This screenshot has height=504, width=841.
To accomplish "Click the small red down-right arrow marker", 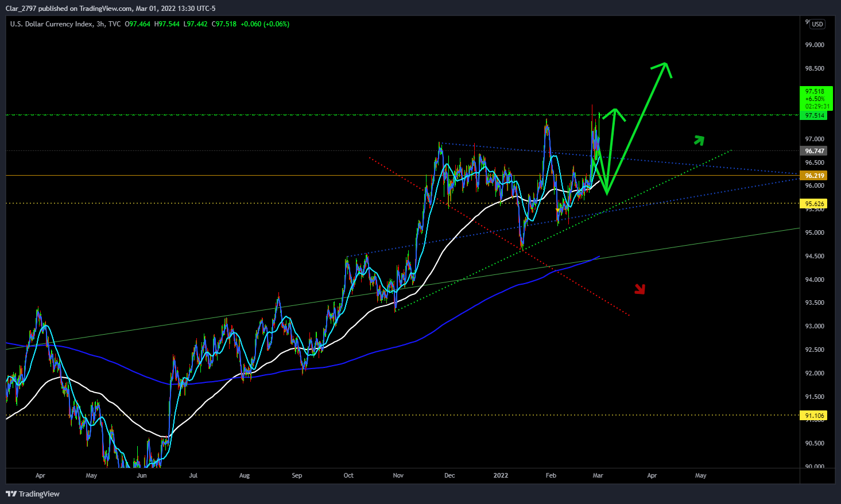I will coord(640,289).
